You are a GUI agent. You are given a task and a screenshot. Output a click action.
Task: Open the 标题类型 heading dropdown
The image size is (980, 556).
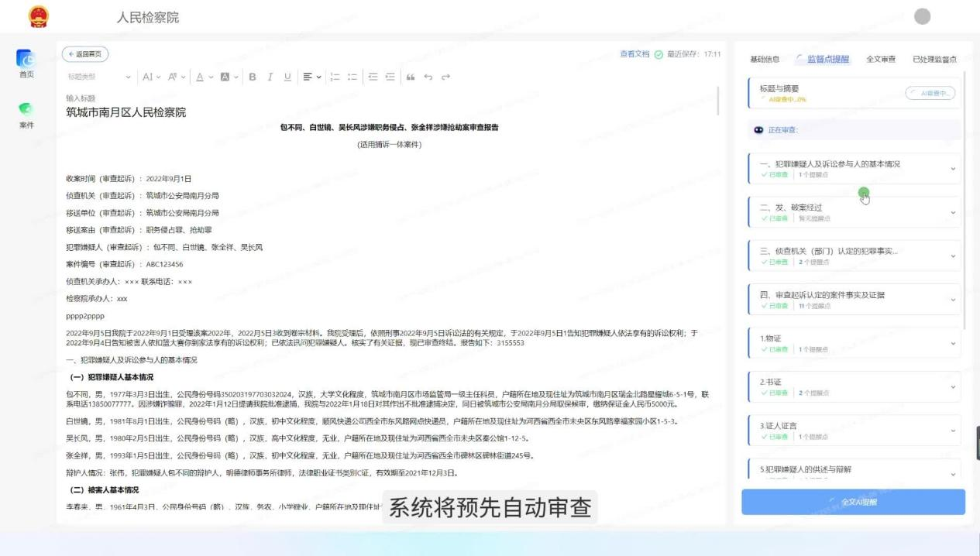pos(99,77)
